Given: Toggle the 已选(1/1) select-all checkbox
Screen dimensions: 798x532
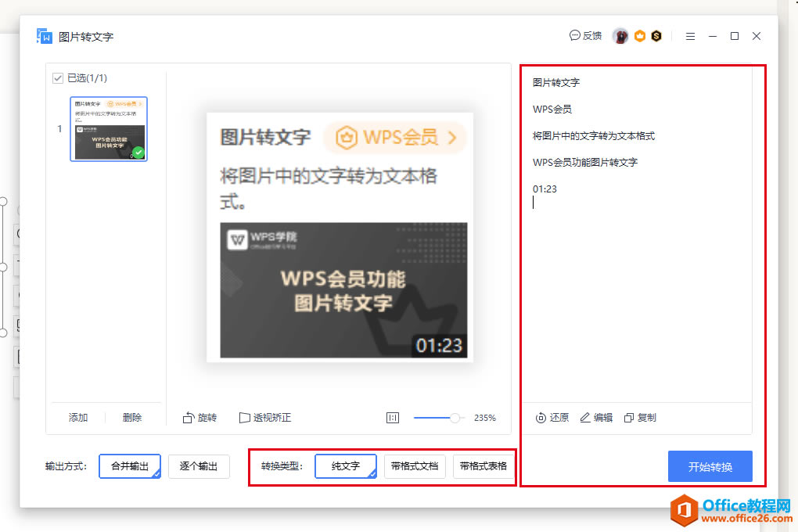Looking at the screenshot, I should tap(58, 78).
